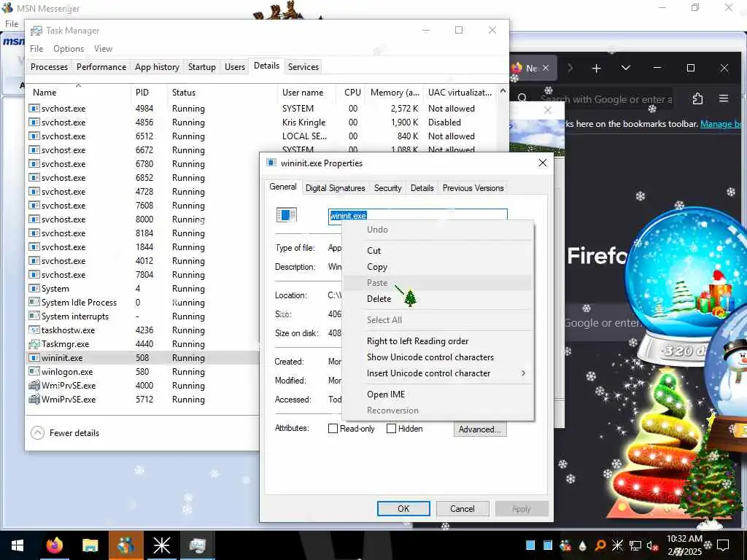Image resolution: width=747 pixels, height=560 pixels.
Task: Open the network tray icon
Action: 635,545
